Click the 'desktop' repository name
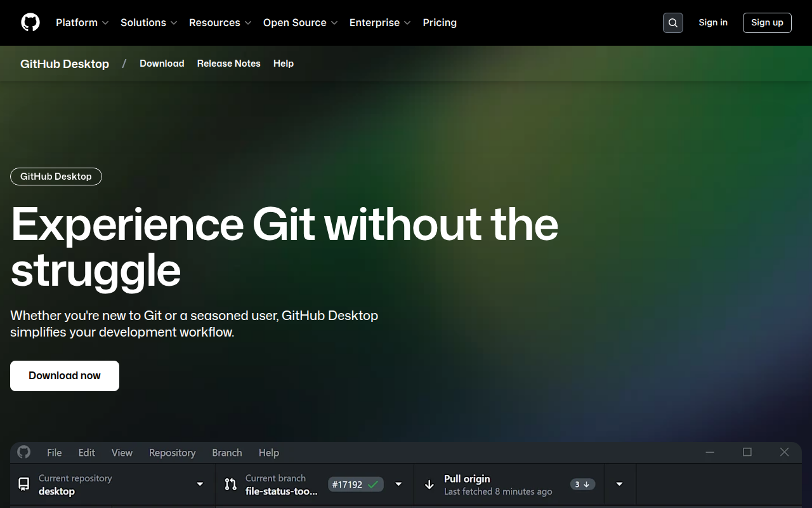This screenshot has width=812, height=508. [56, 491]
